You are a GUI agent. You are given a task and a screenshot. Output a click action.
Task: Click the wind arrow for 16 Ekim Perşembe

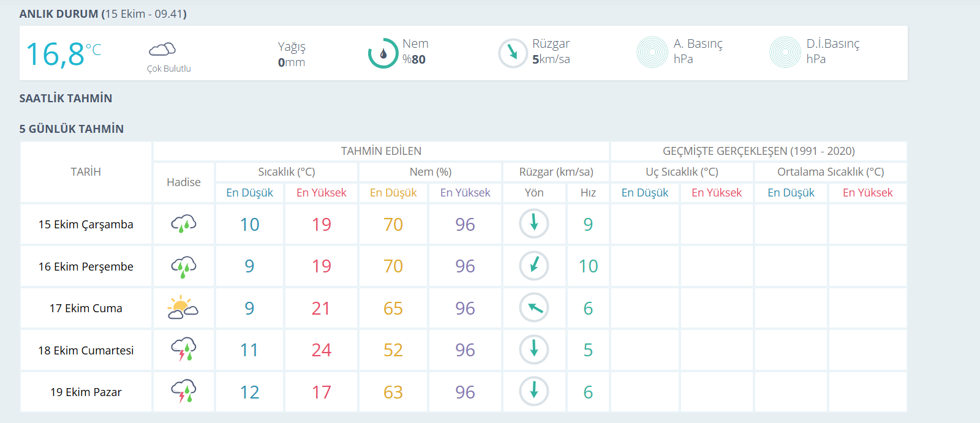pos(533,266)
